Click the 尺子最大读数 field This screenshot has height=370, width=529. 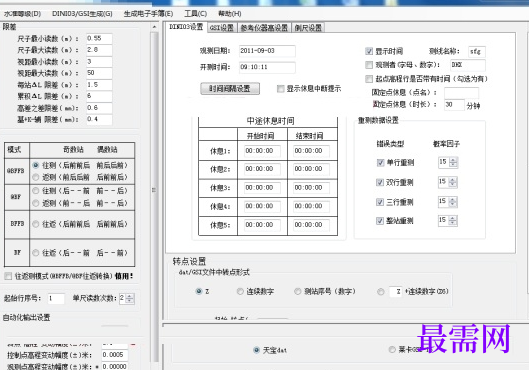99,50
